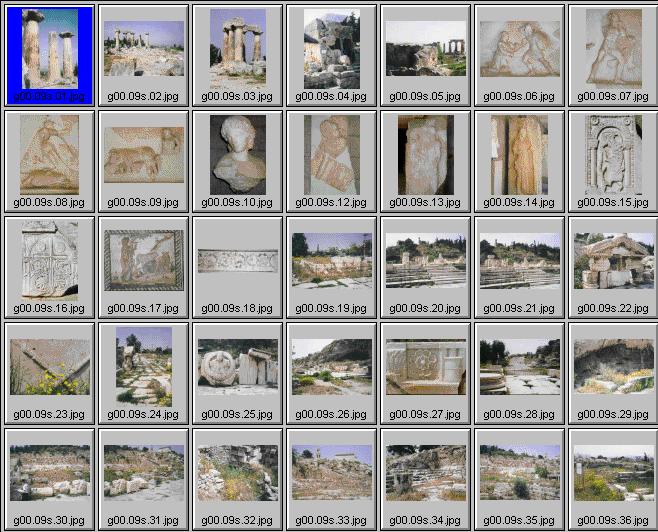Select the marble bust thumbnail g00.09s.10.jpg
Viewport: 658px width, 532px height.
click(237, 155)
